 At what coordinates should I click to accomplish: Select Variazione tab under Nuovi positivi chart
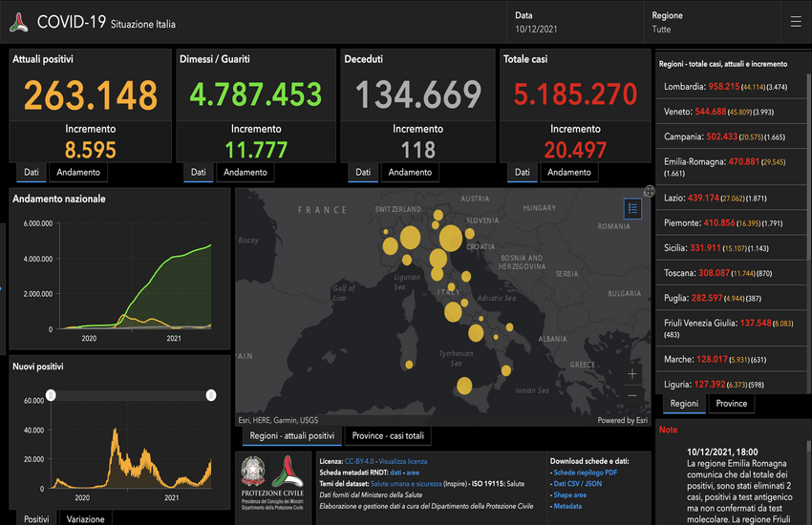85,518
